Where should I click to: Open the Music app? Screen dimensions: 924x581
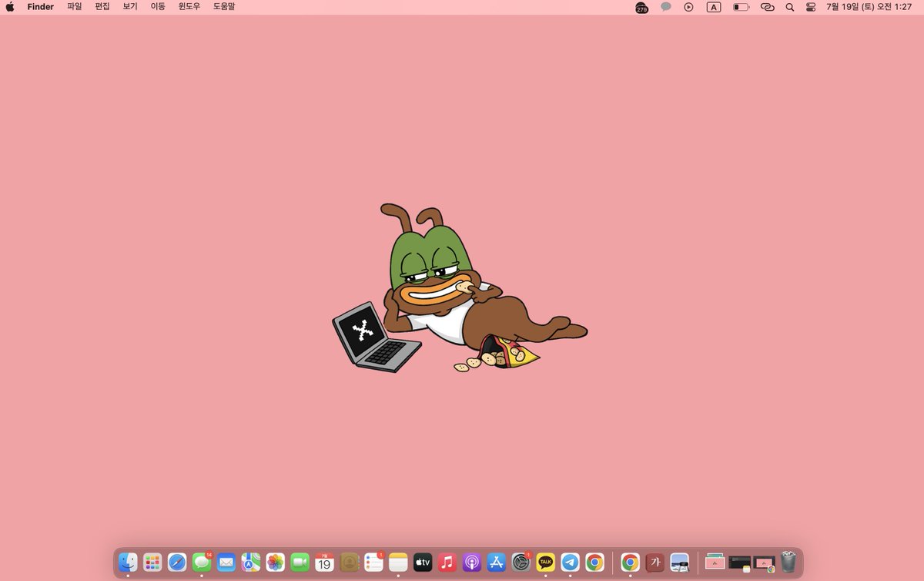pyautogui.click(x=447, y=563)
